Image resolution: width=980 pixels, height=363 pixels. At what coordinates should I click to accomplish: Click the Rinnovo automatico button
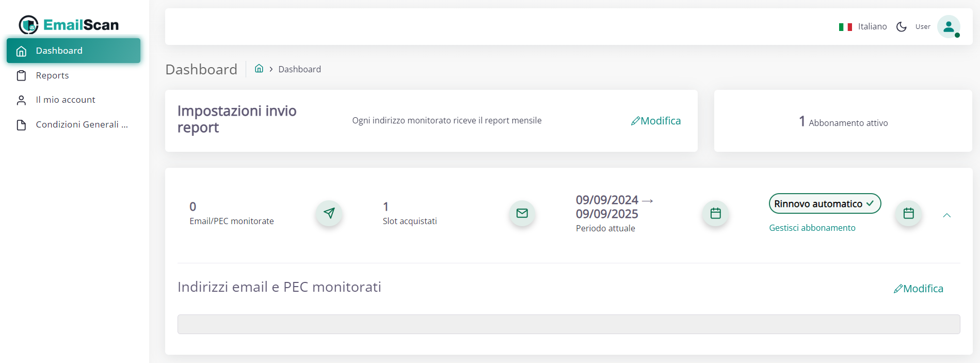coord(825,203)
